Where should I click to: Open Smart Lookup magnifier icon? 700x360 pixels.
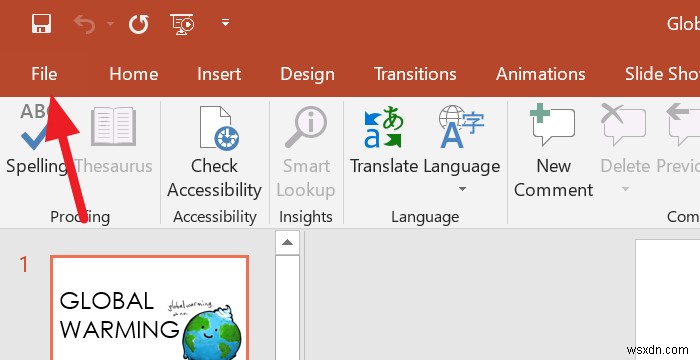pos(306,127)
